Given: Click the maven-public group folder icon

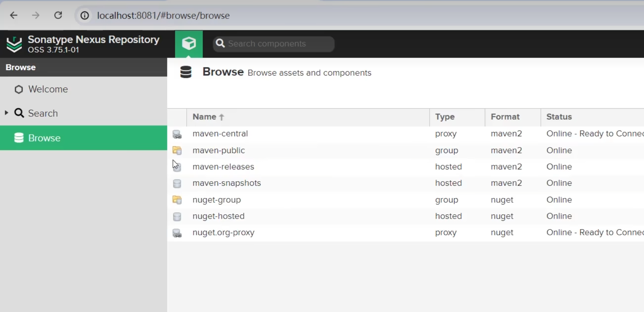Looking at the screenshot, I should click(177, 150).
